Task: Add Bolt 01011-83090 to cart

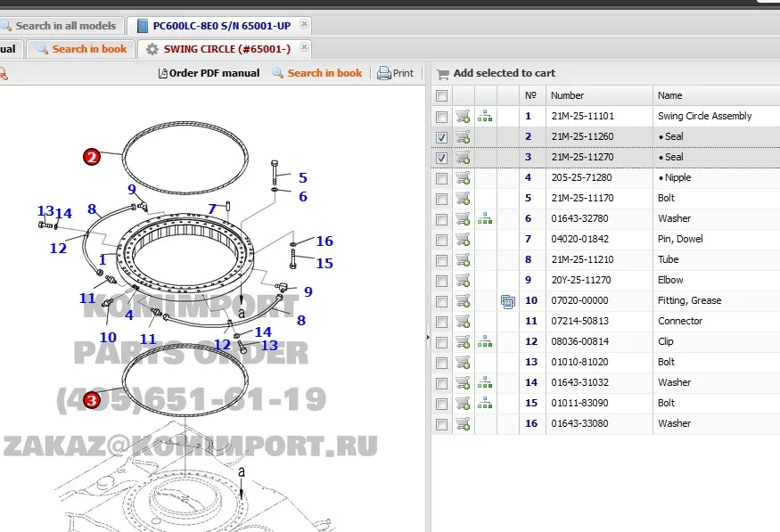Action: coord(463,403)
